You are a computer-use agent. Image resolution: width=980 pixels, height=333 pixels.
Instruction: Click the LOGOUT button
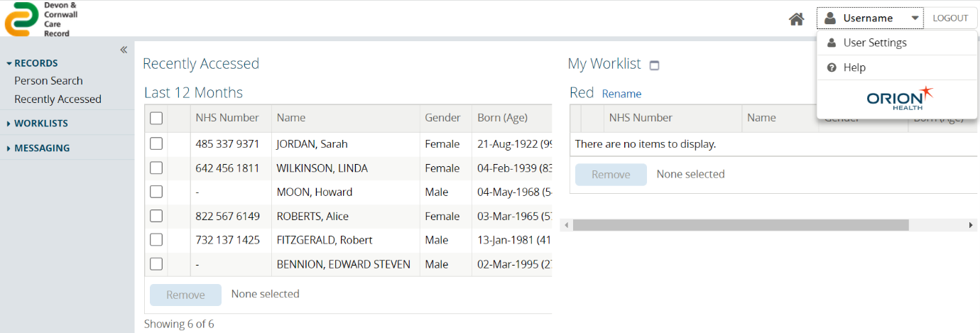click(950, 18)
